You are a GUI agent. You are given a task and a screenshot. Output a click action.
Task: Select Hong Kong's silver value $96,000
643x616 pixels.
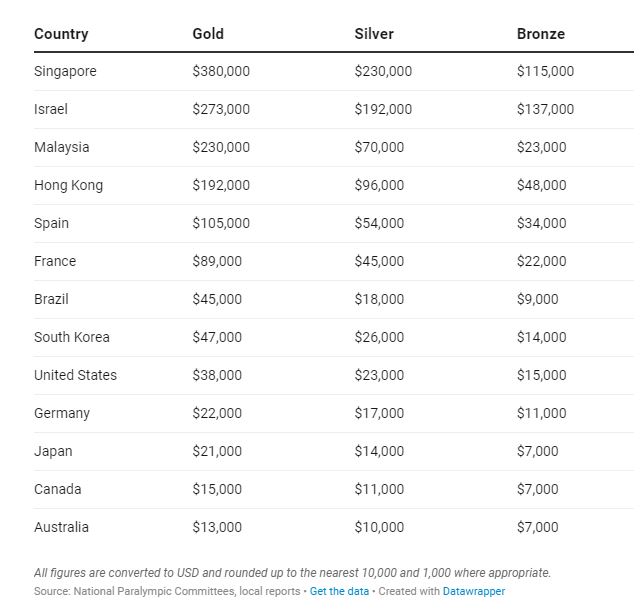tap(379, 185)
